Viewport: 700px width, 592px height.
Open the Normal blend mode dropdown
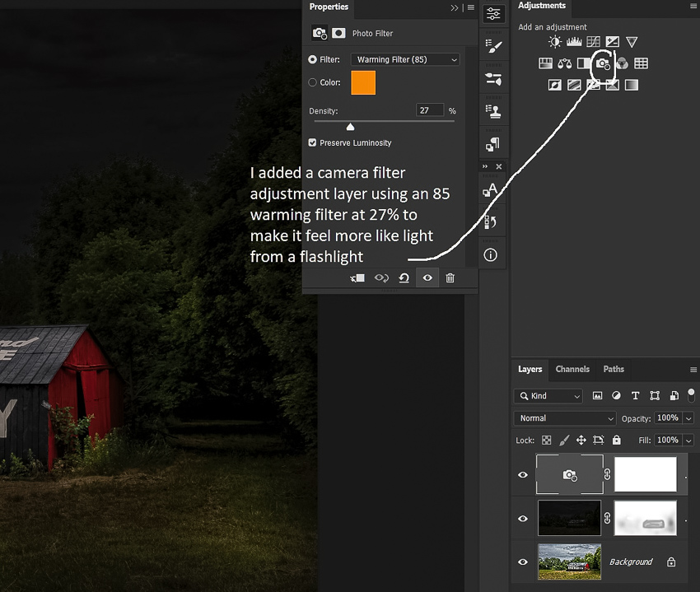(564, 418)
